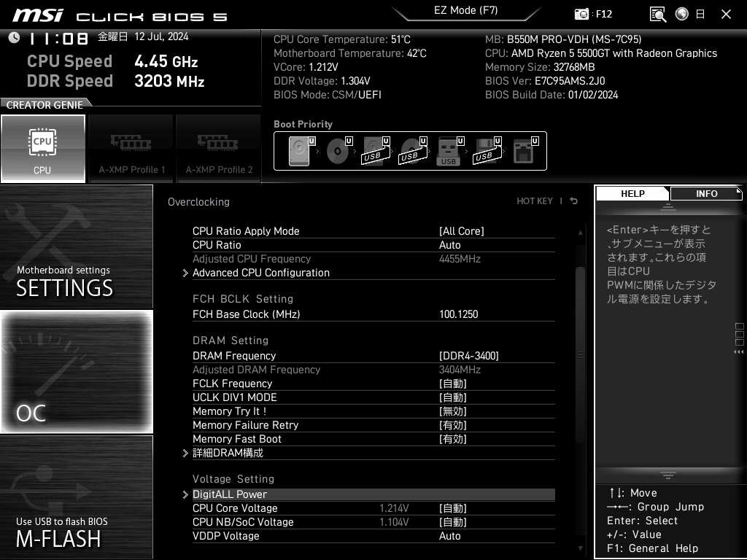
Task: Collapse help panel via side arrows
Action: [739, 352]
